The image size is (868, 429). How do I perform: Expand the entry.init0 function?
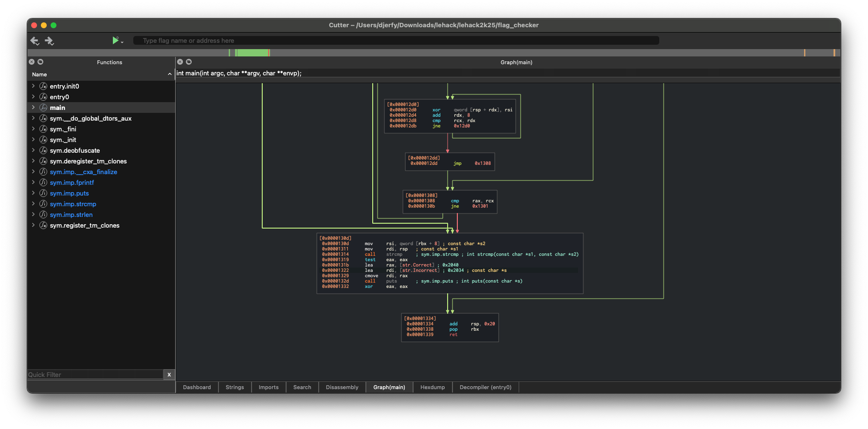coord(33,86)
